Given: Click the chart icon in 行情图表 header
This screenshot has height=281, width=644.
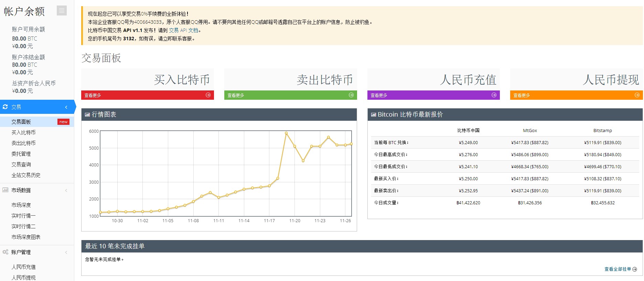Looking at the screenshot, I should point(87,115).
